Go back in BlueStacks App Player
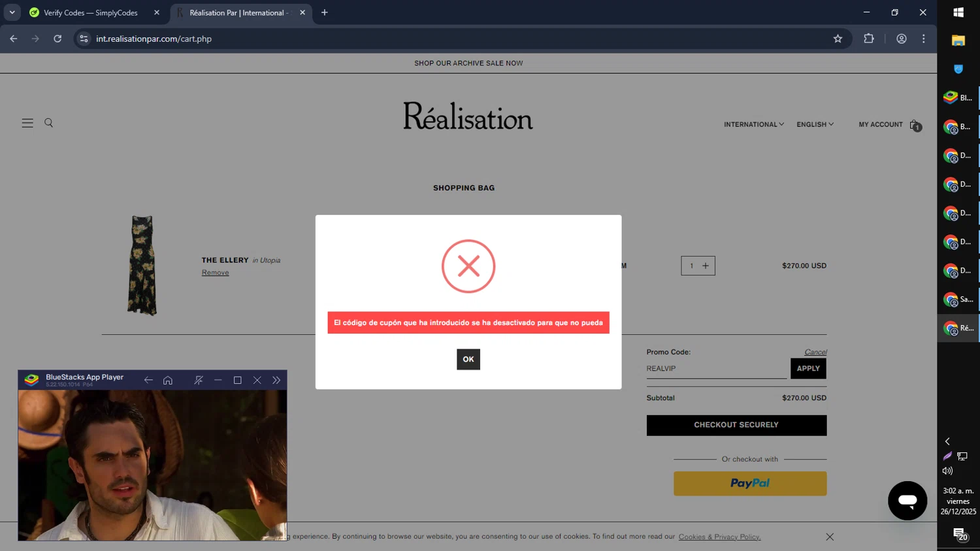Viewport: 980px width, 551px height. [x=148, y=380]
